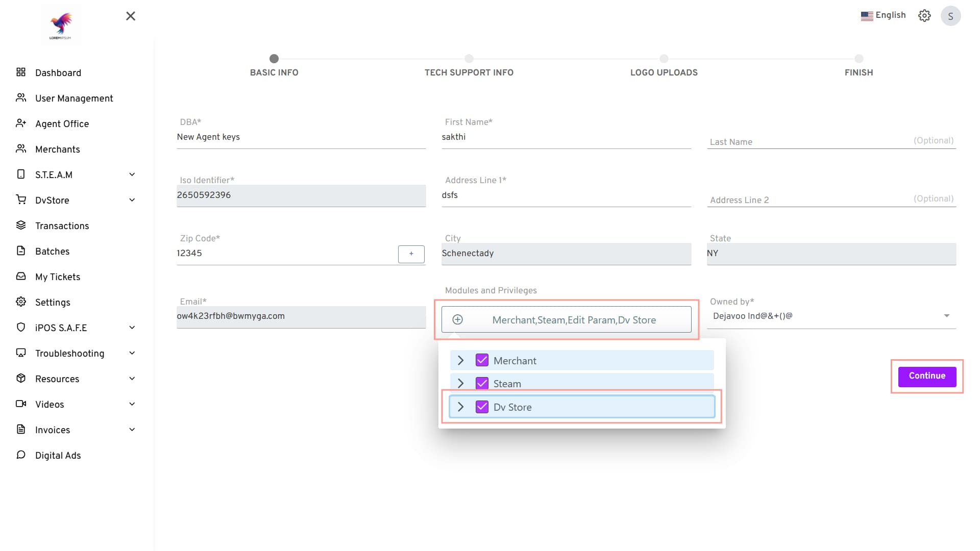This screenshot has height=551, width=980.
Task: Click the sidebar Settings gear icon
Action: pyautogui.click(x=21, y=302)
